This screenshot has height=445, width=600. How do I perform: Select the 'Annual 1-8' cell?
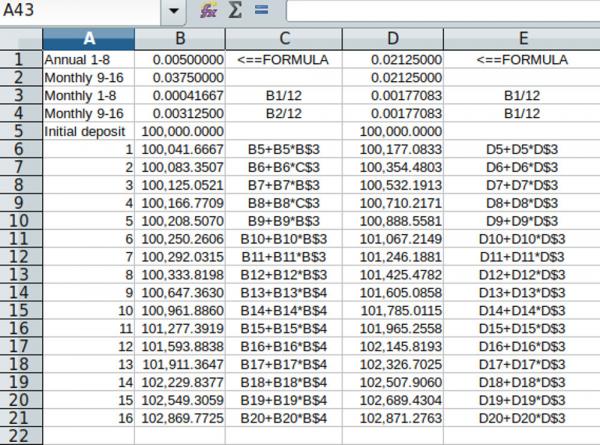click(x=89, y=59)
